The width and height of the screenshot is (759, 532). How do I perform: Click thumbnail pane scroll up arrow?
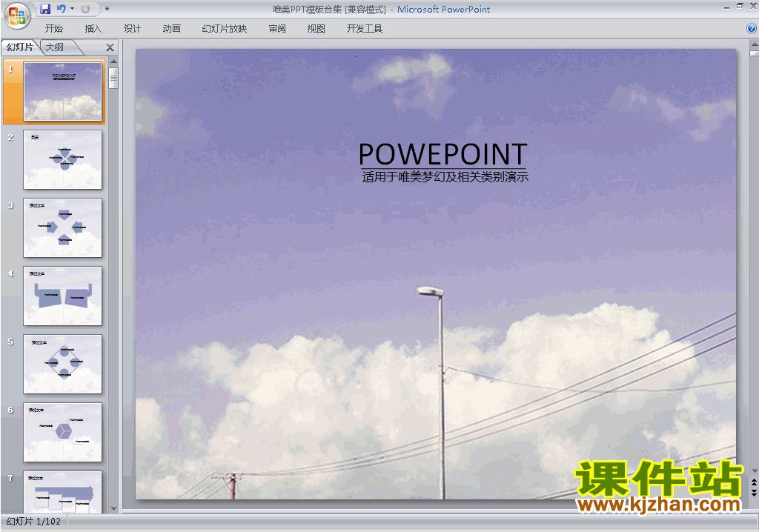pos(113,61)
